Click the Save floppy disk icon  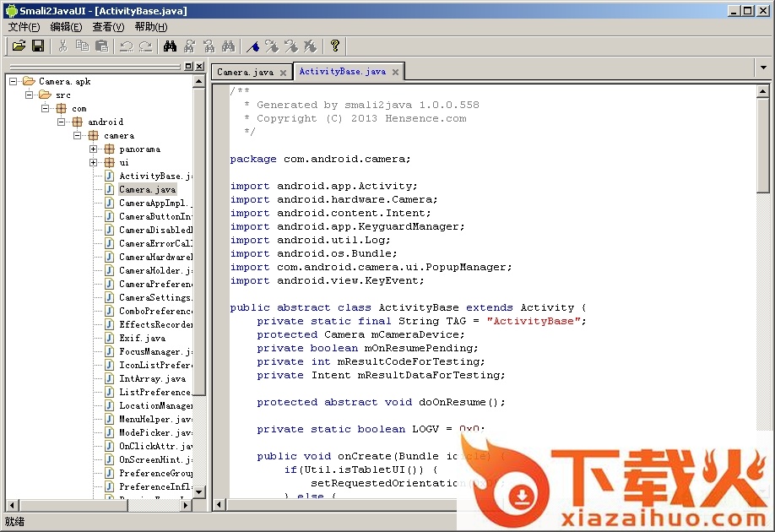click(x=38, y=46)
